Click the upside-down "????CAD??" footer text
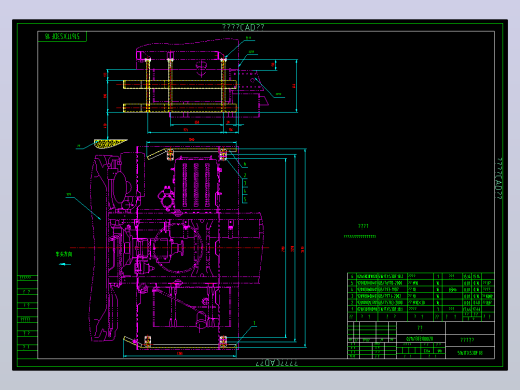 coord(276,363)
